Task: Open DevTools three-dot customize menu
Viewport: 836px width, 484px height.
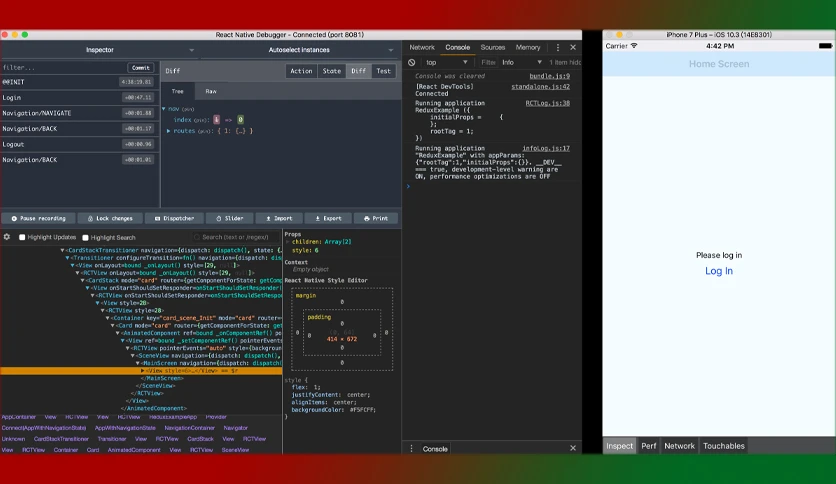Action: pyautogui.click(x=558, y=47)
